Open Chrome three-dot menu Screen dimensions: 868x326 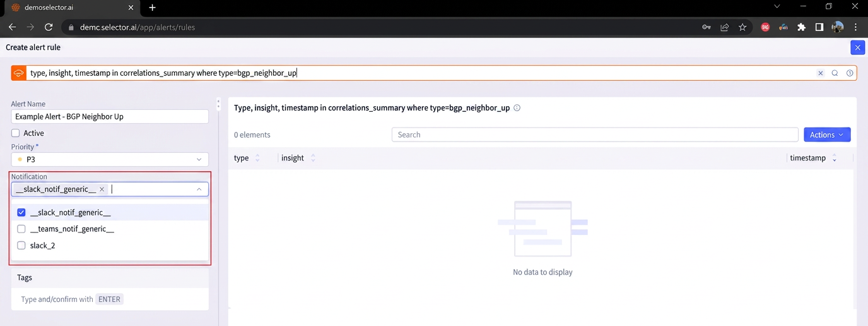coord(855,27)
